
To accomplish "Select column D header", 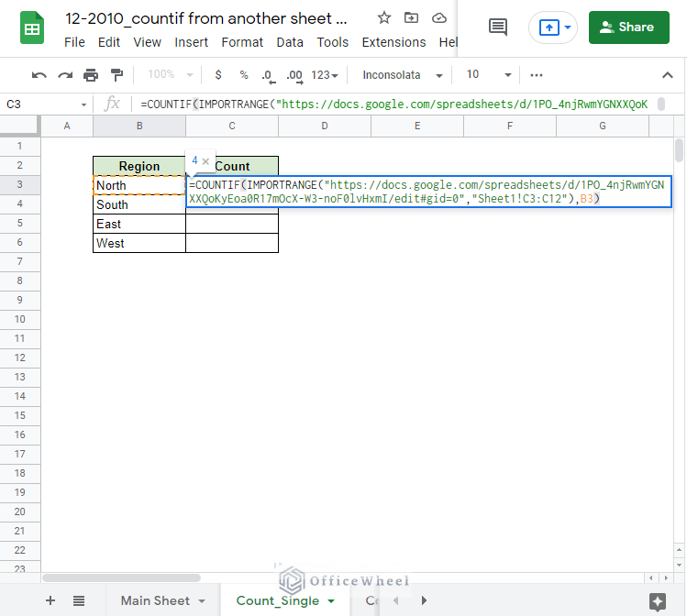I will 325,126.
